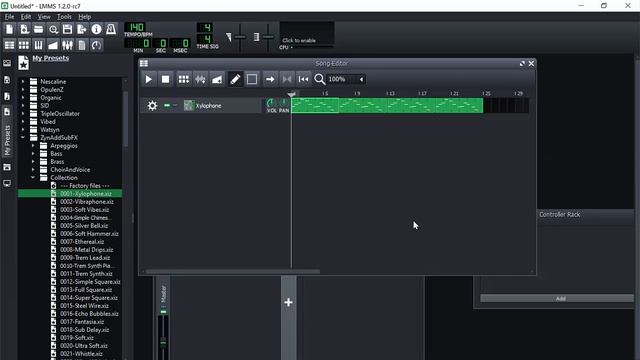Click the Master FX channel strip label
The height and width of the screenshot is (360, 640).
pos(164,294)
